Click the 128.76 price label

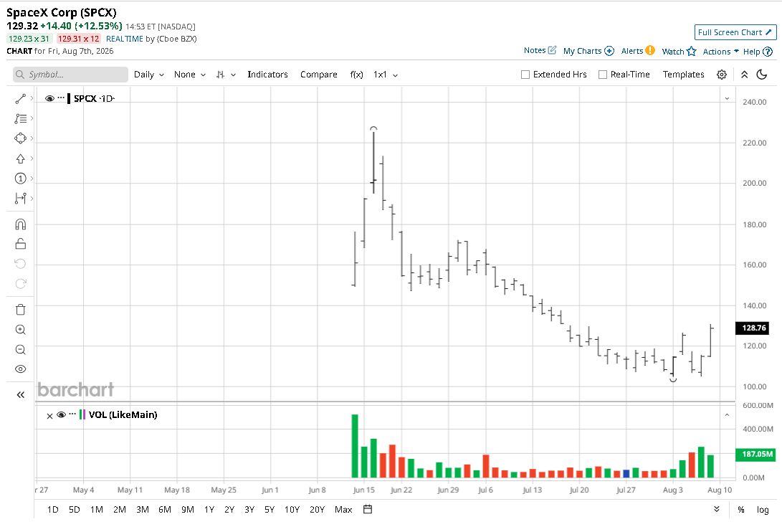[753, 328]
